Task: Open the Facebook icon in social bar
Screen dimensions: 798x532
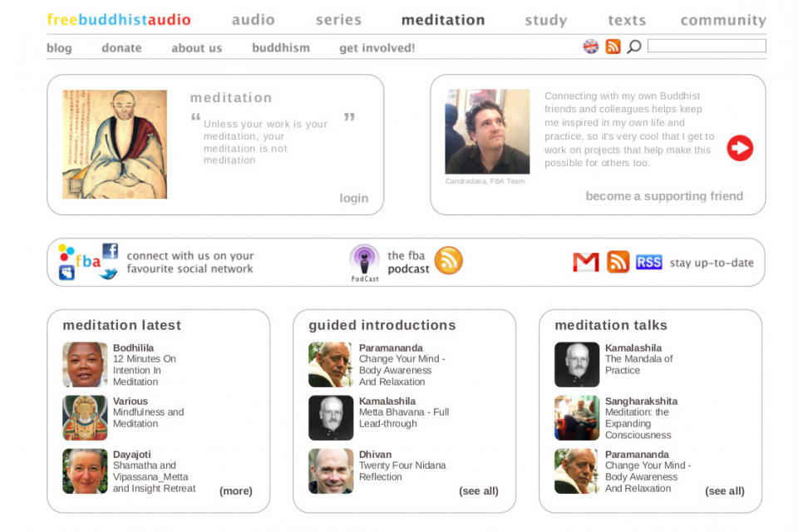Action: (110, 251)
